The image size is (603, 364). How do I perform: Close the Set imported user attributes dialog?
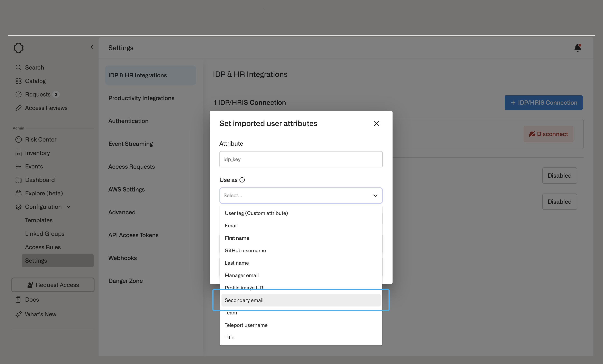click(376, 123)
